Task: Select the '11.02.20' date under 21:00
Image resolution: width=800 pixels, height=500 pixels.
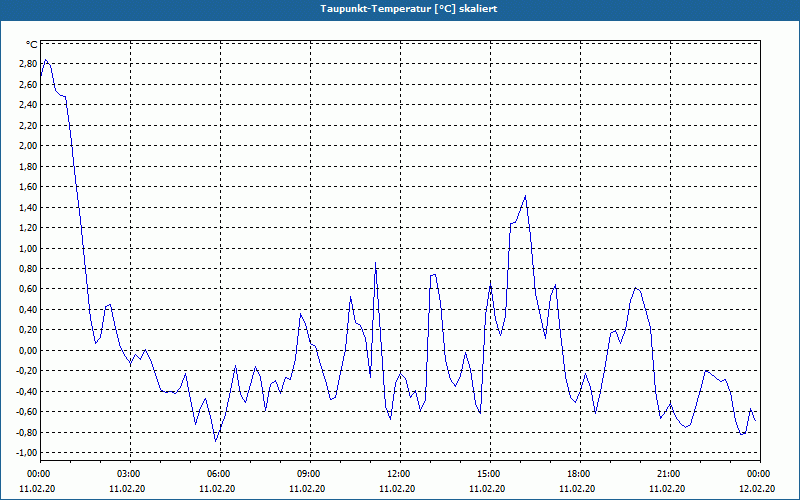Action: (667, 489)
